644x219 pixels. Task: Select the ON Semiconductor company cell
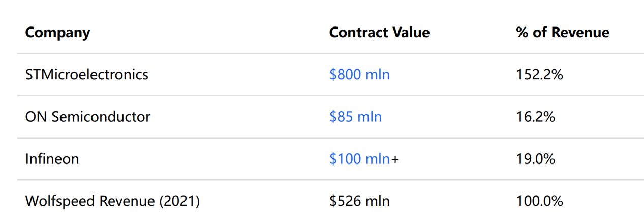[88, 117]
